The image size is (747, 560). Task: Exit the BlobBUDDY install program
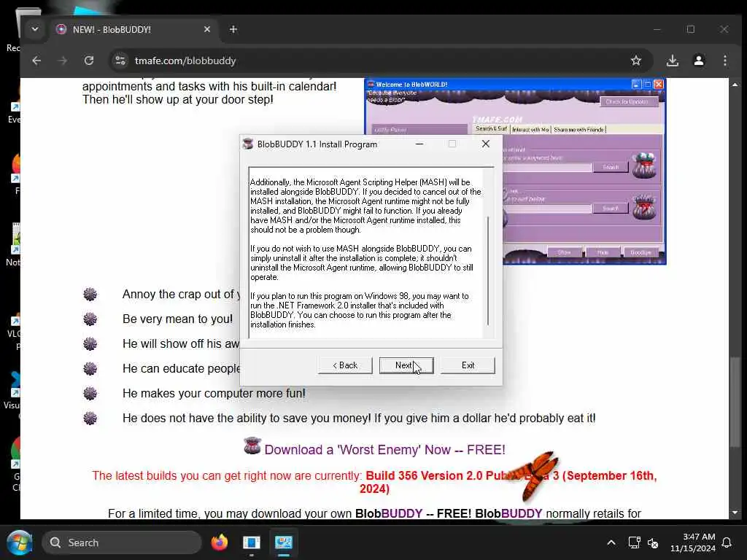tap(468, 365)
